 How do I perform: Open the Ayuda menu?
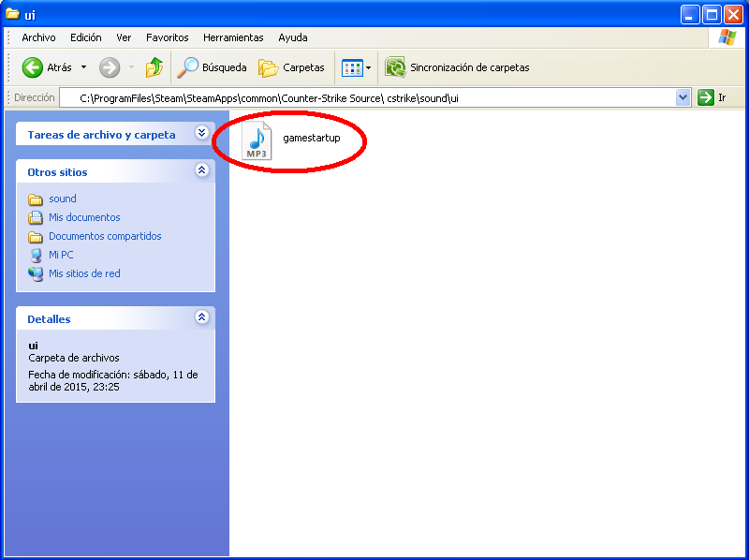(x=293, y=37)
